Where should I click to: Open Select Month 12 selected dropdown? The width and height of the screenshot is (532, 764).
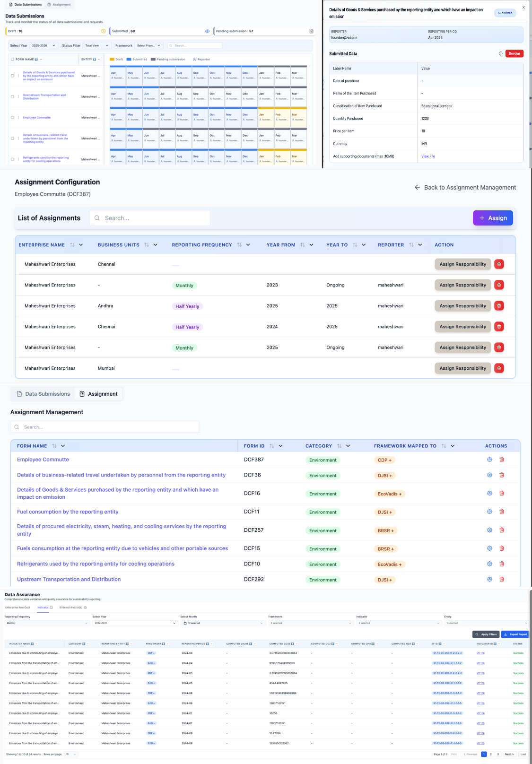[223, 623]
